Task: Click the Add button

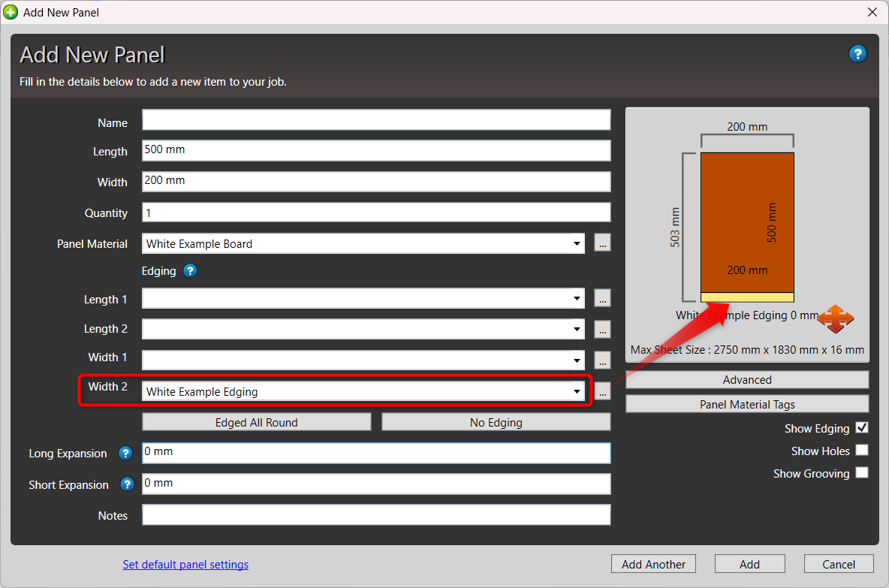Action: 749,564
